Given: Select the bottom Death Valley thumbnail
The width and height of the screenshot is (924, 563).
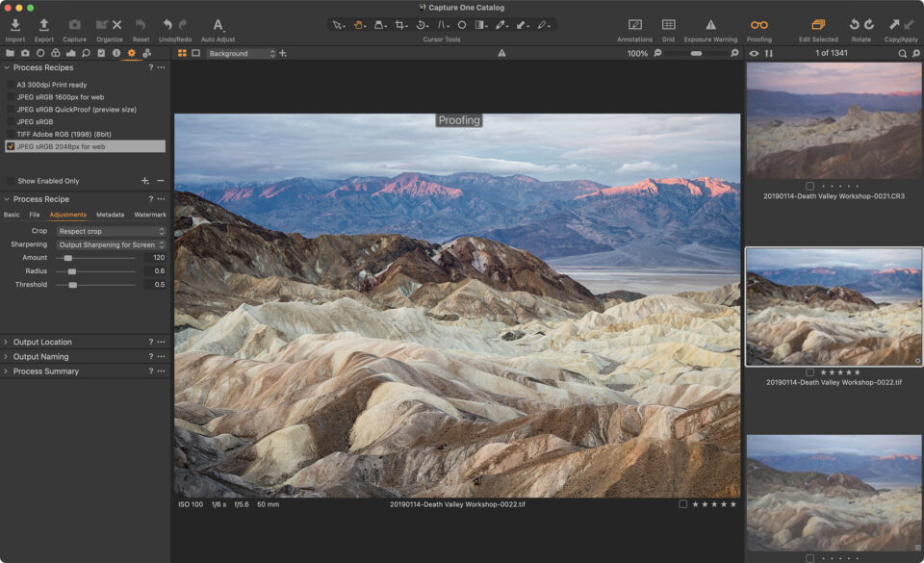Looking at the screenshot, I should point(834,491).
